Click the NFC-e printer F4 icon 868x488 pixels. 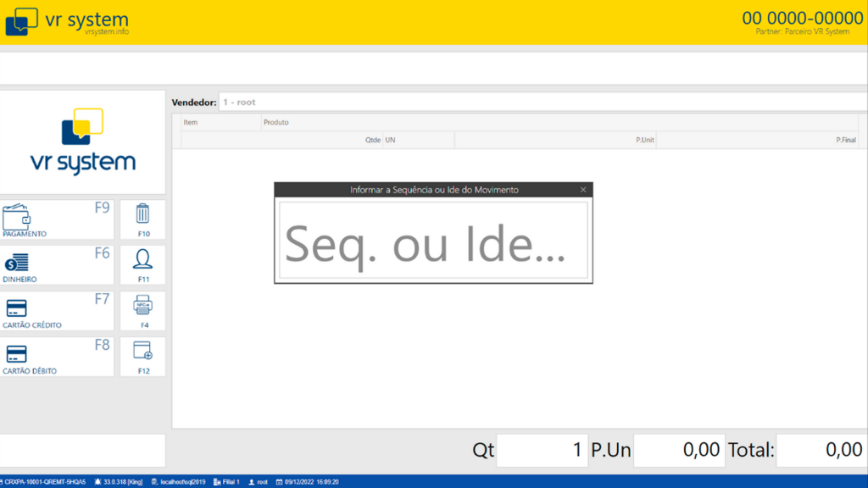(142, 310)
